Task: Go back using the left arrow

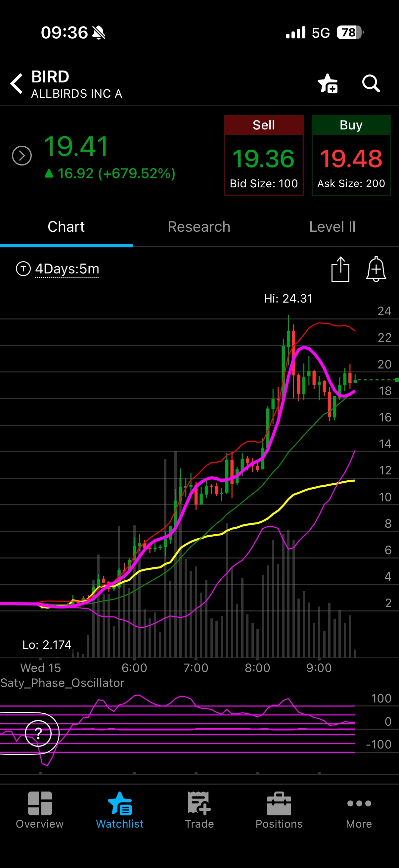Action: [x=17, y=83]
